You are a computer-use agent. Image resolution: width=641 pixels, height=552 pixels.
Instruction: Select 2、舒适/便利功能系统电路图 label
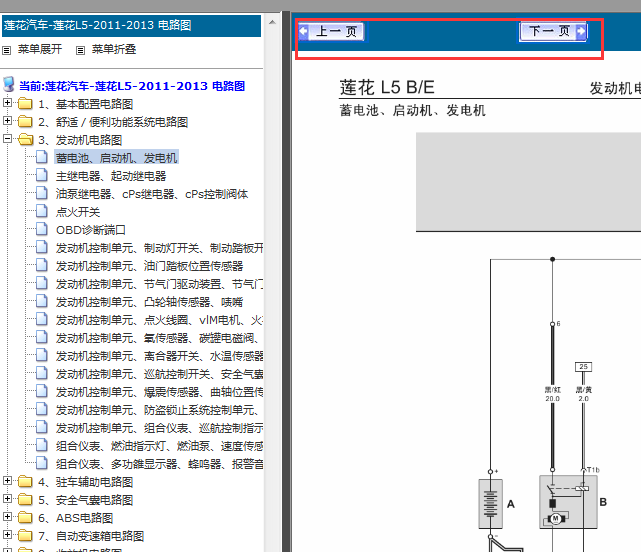(113, 122)
